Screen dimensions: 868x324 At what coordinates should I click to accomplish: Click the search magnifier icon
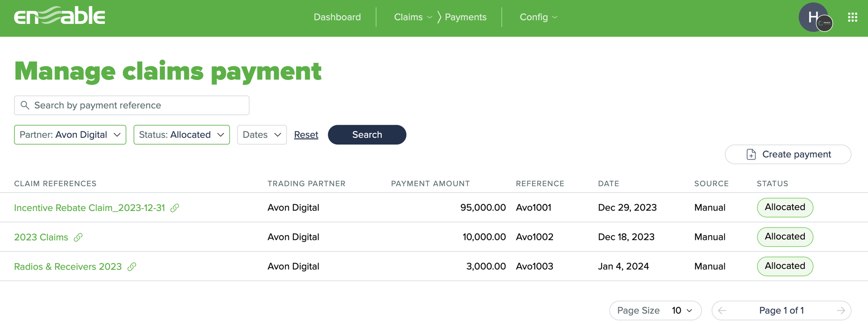coord(25,105)
